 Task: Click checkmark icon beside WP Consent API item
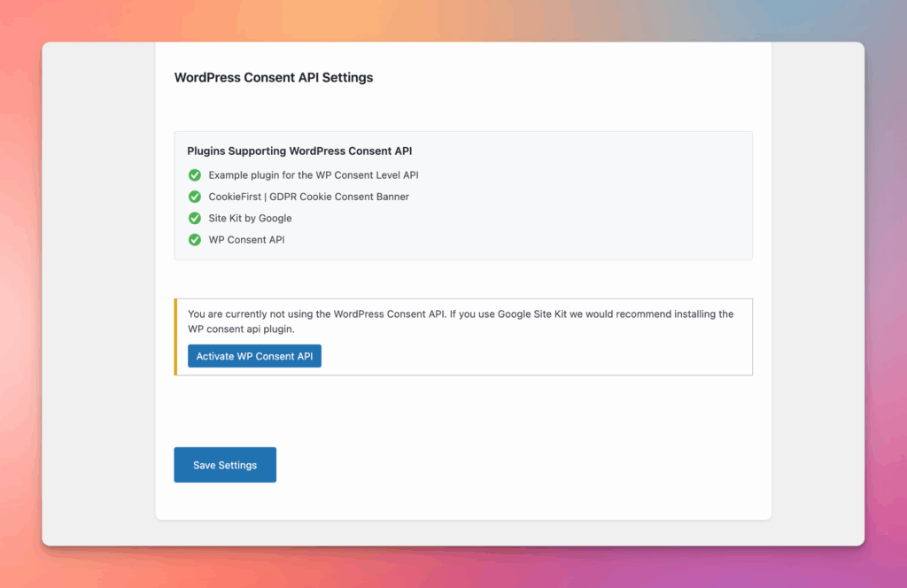tap(195, 240)
